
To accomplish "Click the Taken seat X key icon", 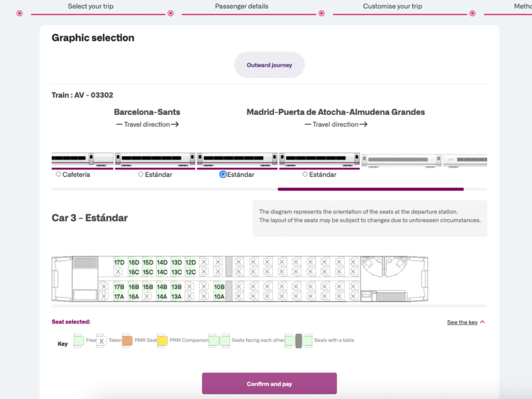I will [x=101, y=341].
